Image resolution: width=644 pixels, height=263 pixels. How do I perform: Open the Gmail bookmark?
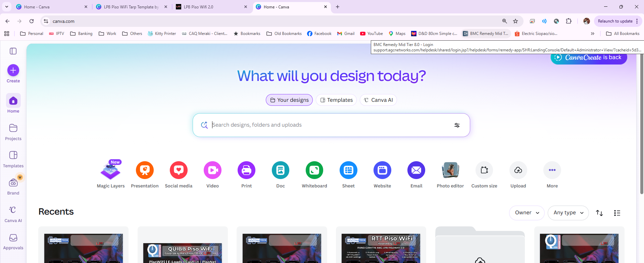346,34
